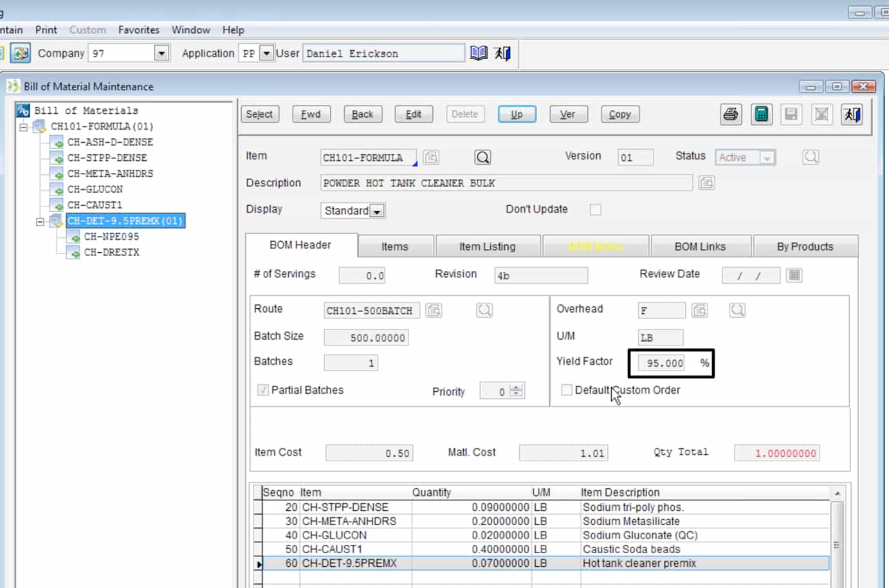The height and width of the screenshot is (588, 889).
Task: Switch to the Items tab
Action: click(395, 246)
